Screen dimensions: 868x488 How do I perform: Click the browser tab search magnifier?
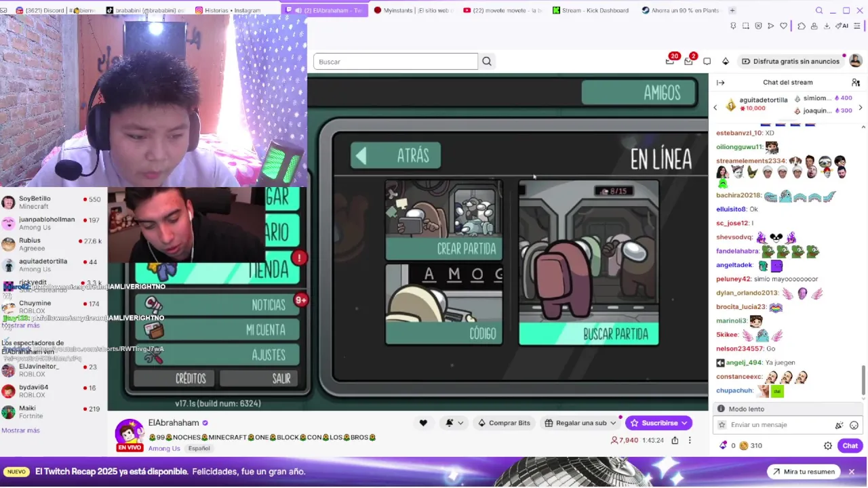pyautogui.click(x=819, y=10)
